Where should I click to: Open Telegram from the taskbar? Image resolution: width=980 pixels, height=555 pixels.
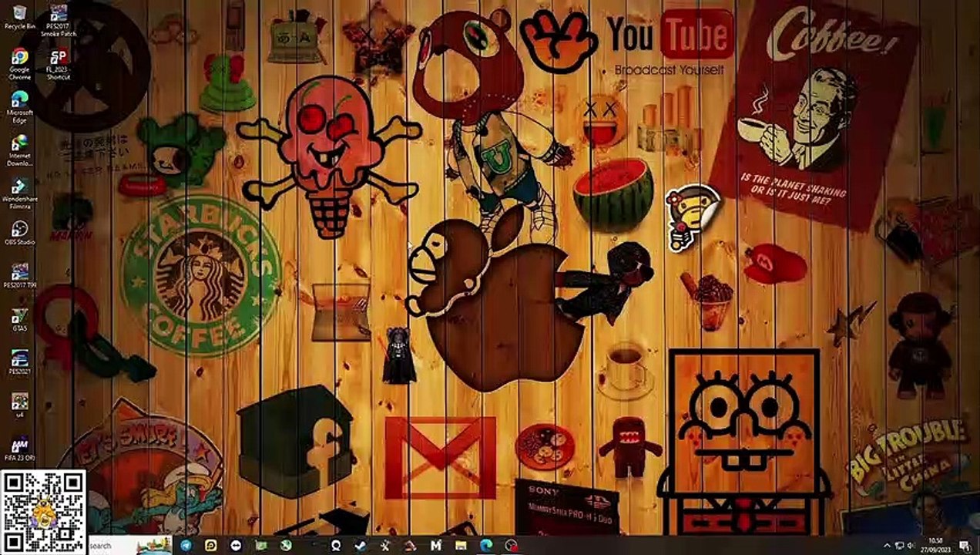(186, 545)
